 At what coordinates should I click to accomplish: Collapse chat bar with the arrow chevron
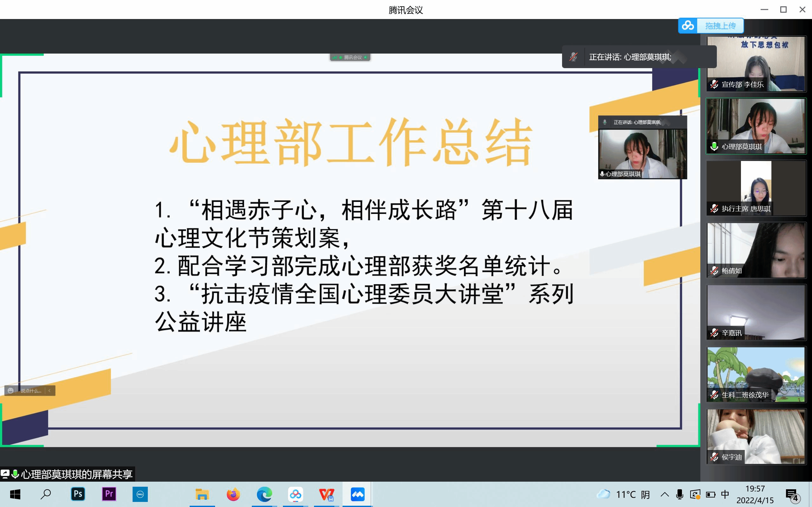50,391
